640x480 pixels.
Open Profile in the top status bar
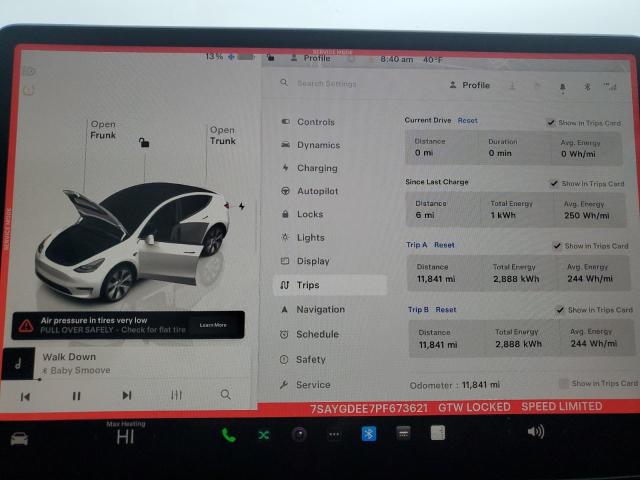click(x=310, y=58)
